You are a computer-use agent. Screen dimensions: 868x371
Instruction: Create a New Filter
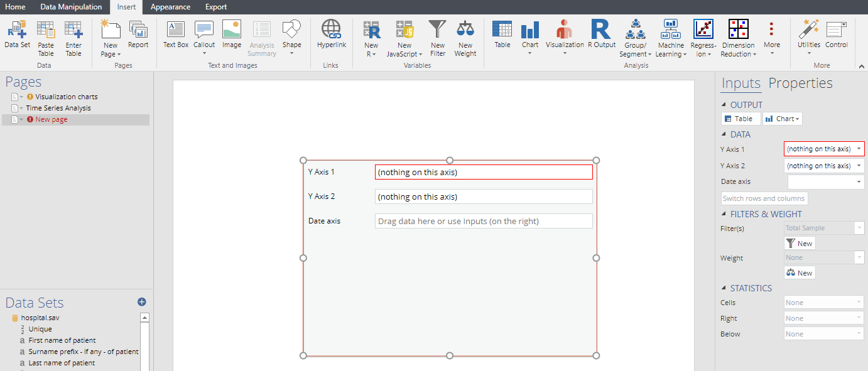[x=437, y=36]
